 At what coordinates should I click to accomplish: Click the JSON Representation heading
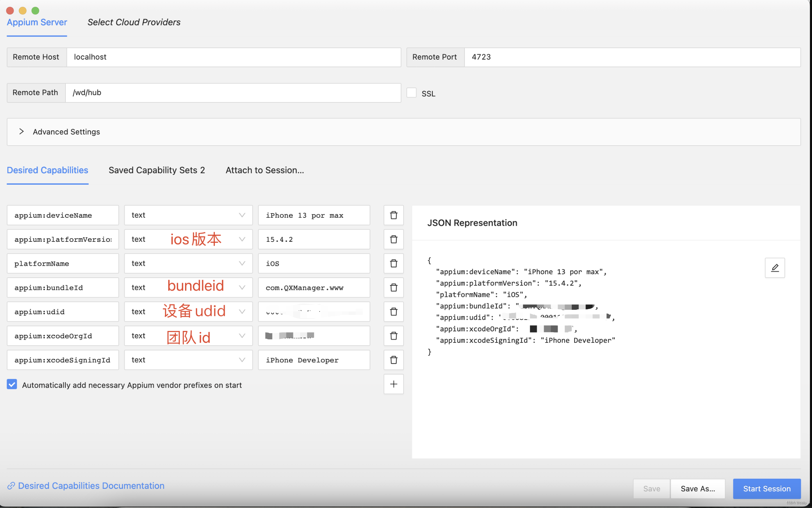472,223
